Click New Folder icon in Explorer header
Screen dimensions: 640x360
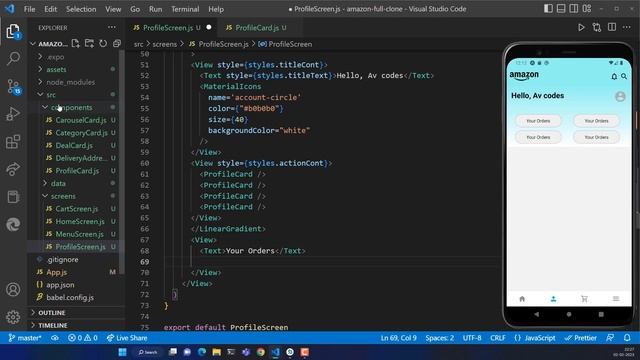[89, 43]
